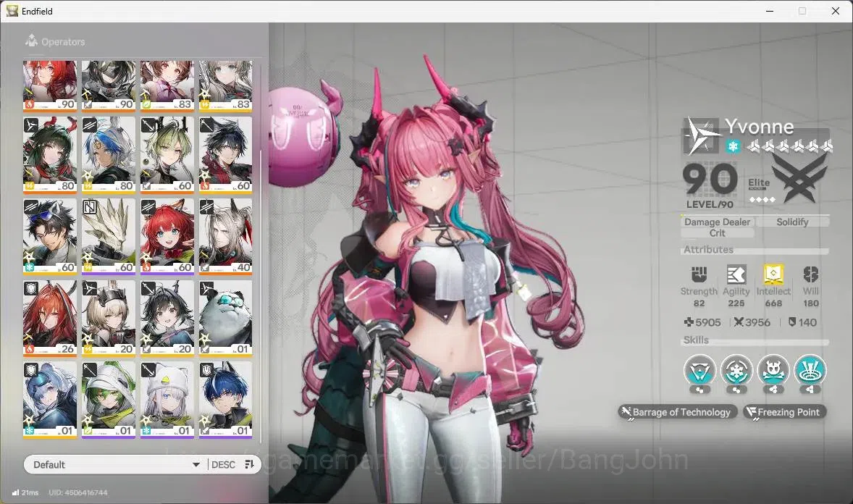Screen dimensions: 853x504
Task: Select the dark blue-haired level 01 operator
Action: pos(226,400)
